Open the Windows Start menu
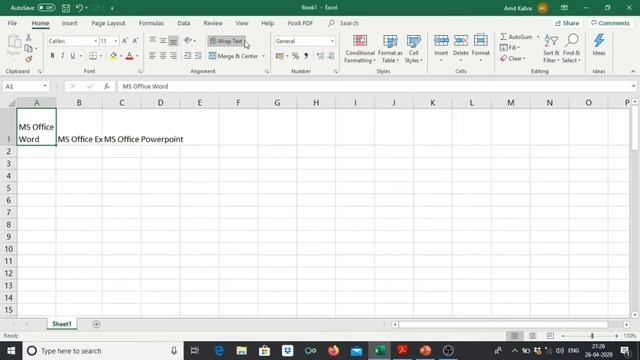The width and height of the screenshot is (640, 360). (x=11, y=351)
